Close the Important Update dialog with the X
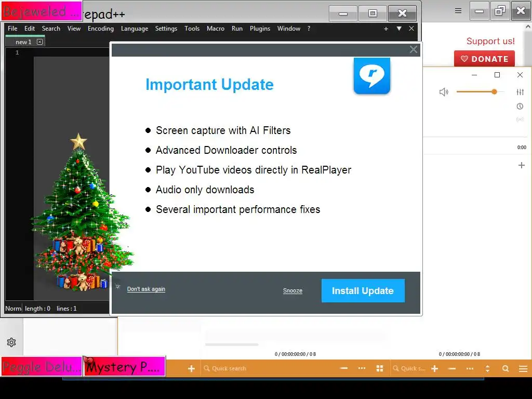This screenshot has width=532, height=399. pos(413,49)
